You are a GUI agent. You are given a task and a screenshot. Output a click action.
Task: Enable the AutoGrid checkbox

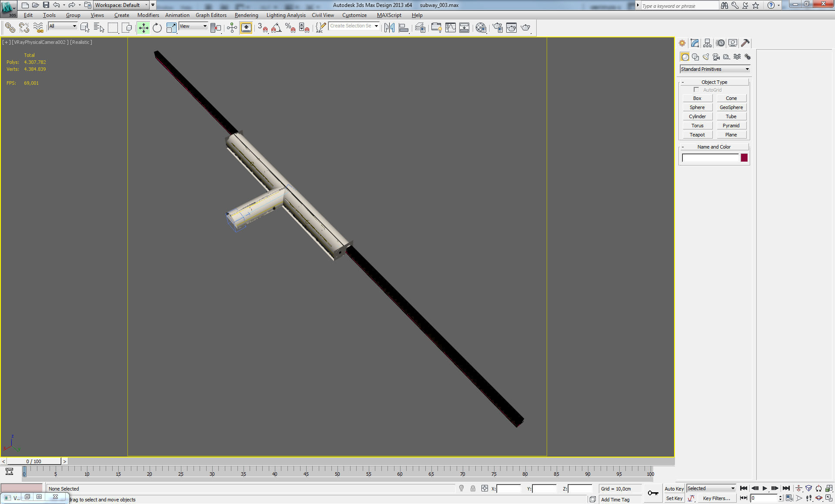click(x=696, y=90)
